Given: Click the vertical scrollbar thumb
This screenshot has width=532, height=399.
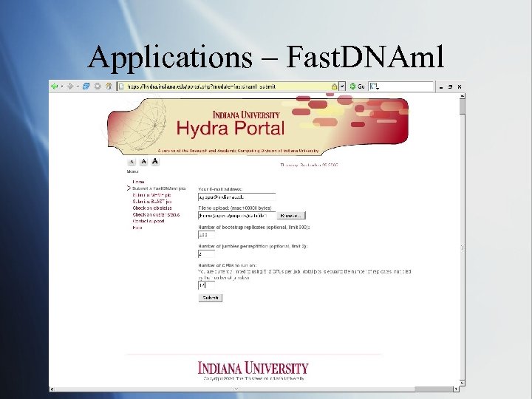Looking at the screenshot, I should (462, 107).
